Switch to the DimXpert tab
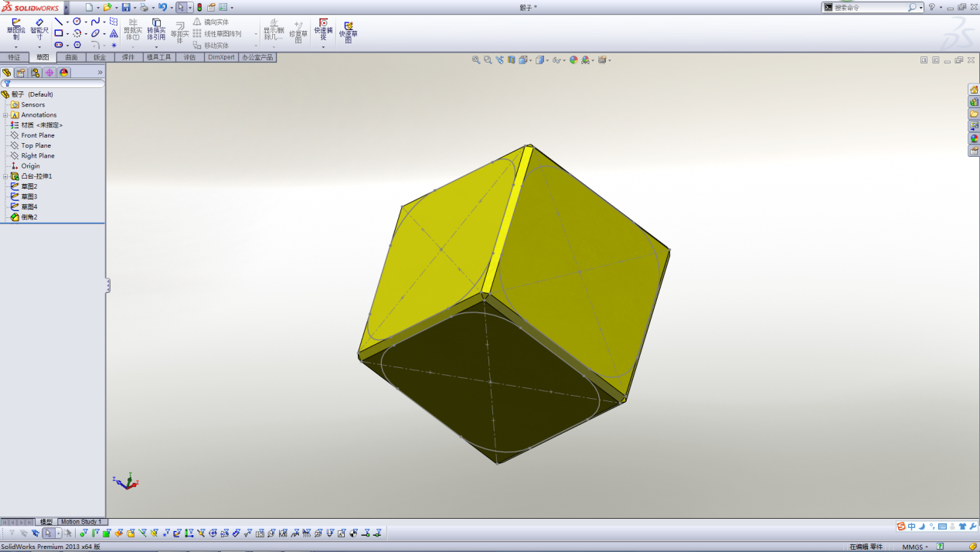980x552 pixels. [x=221, y=57]
